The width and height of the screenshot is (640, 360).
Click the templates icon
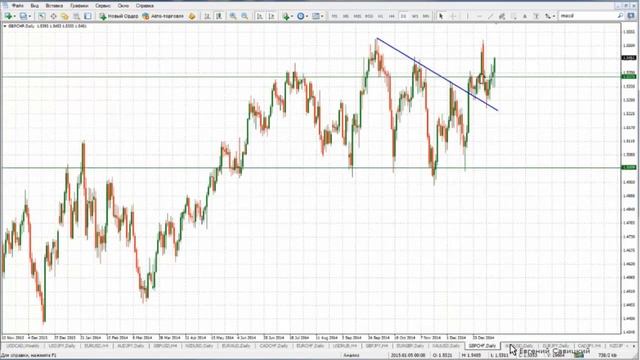click(316, 16)
